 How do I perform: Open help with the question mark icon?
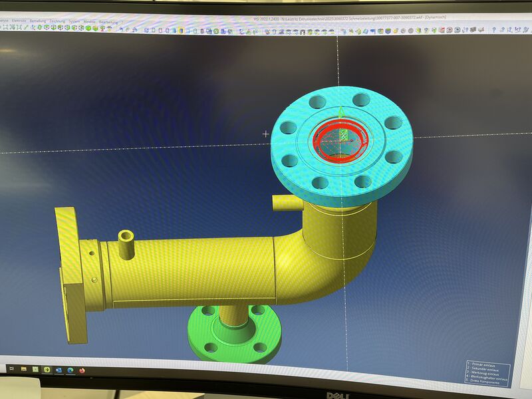494,29
